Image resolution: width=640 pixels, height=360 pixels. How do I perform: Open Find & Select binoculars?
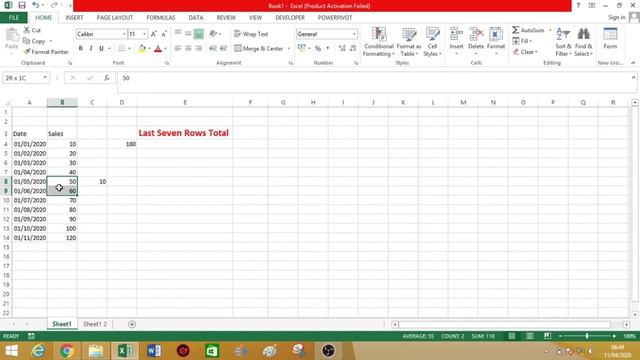583,42
